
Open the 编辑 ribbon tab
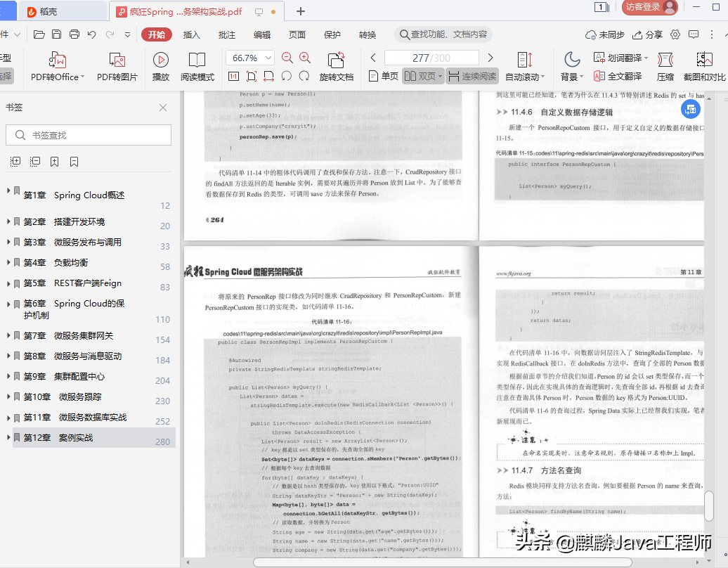(x=262, y=35)
